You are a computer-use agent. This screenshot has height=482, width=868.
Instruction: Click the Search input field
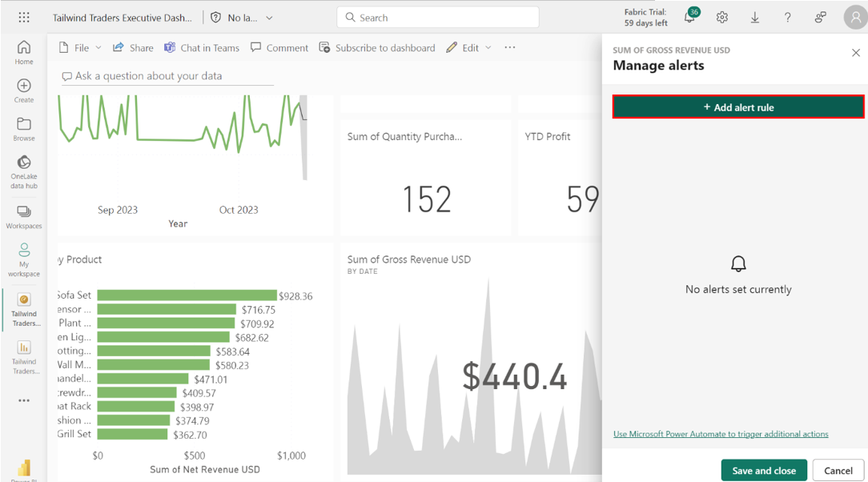[438, 18]
